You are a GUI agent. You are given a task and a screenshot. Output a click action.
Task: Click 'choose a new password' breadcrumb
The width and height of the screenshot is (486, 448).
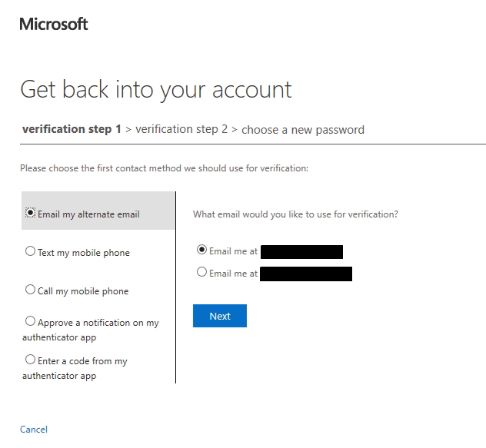(303, 130)
